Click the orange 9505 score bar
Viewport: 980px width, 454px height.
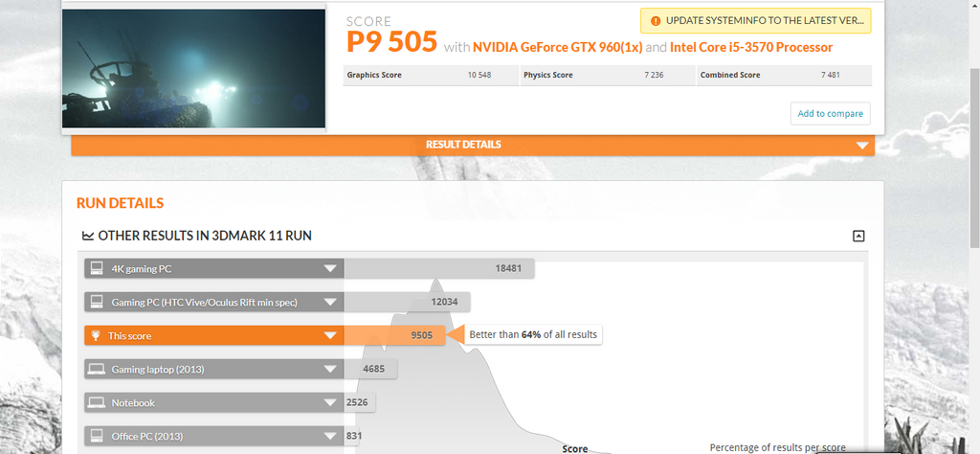pos(394,336)
